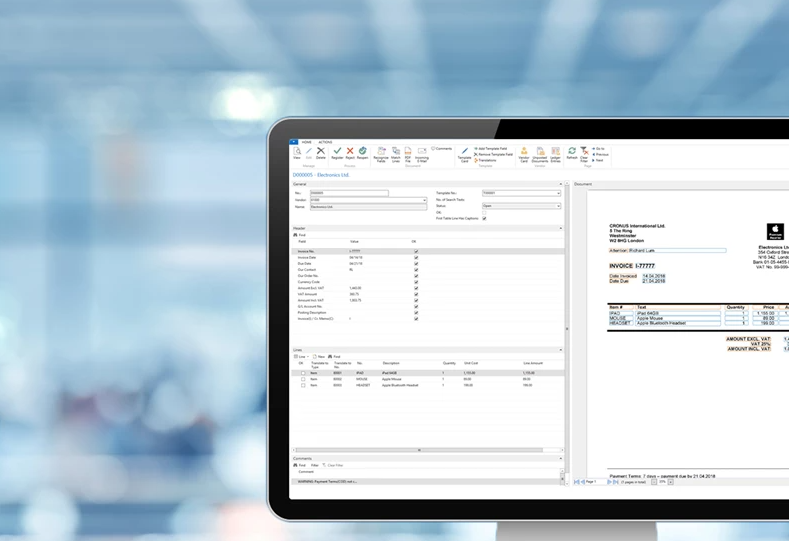789x541 pixels.
Task: Open the Line dropdown menu in Lines
Action: point(301,356)
